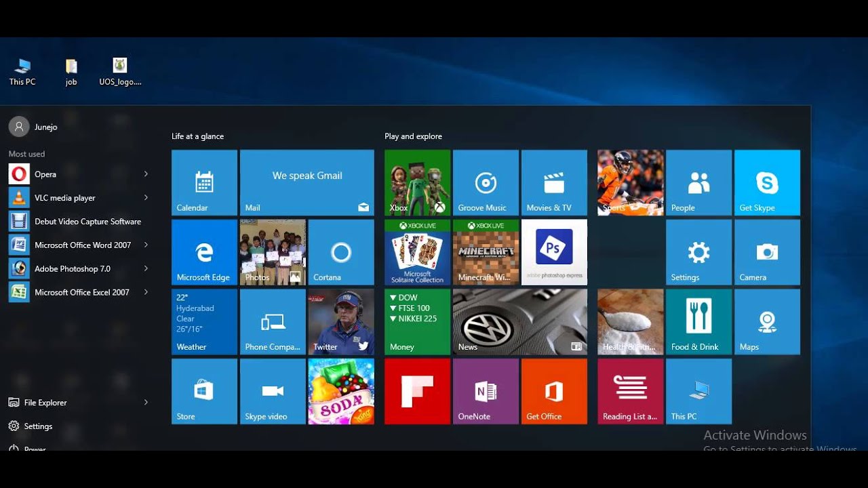The image size is (868, 488).
Task: Expand the File Explorer arrow
Action: [146, 403]
